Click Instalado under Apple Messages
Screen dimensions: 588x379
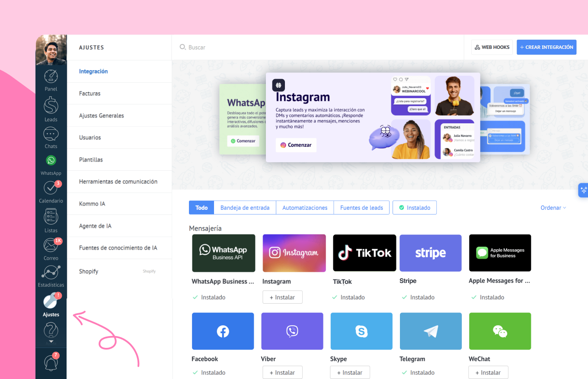tap(488, 297)
